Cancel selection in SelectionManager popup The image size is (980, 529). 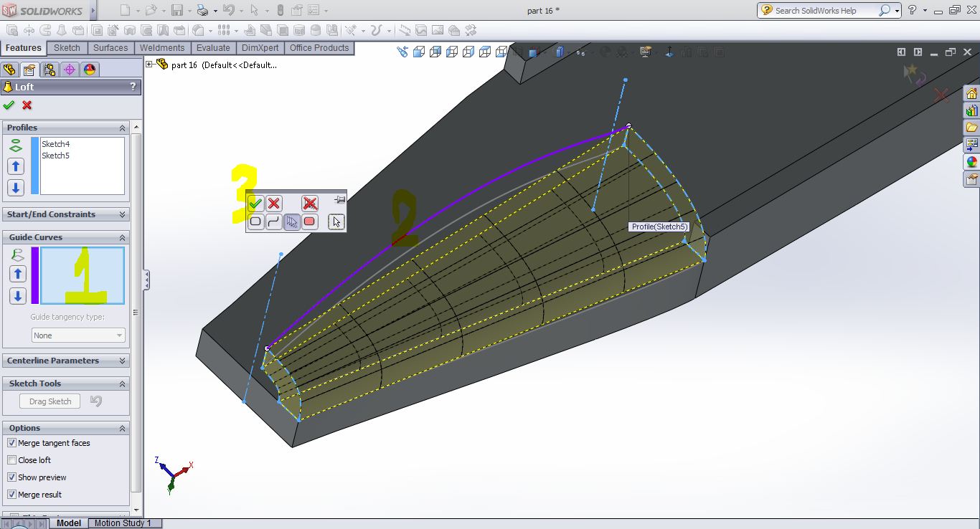coord(273,204)
